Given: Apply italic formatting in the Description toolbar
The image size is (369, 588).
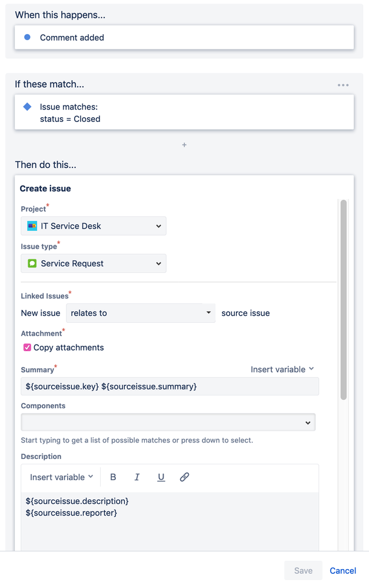Looking at the screenshot, I should pos(137,477).
